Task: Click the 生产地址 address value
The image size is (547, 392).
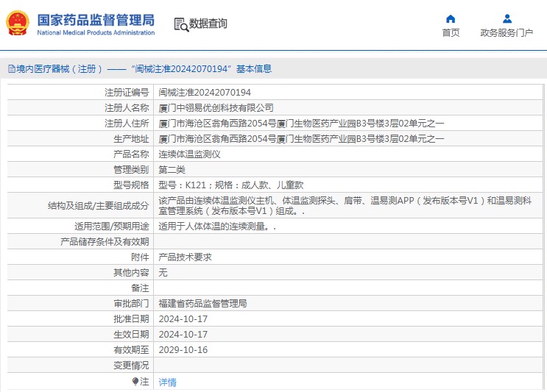Action: pyautogui.click(x=301, y=139)
